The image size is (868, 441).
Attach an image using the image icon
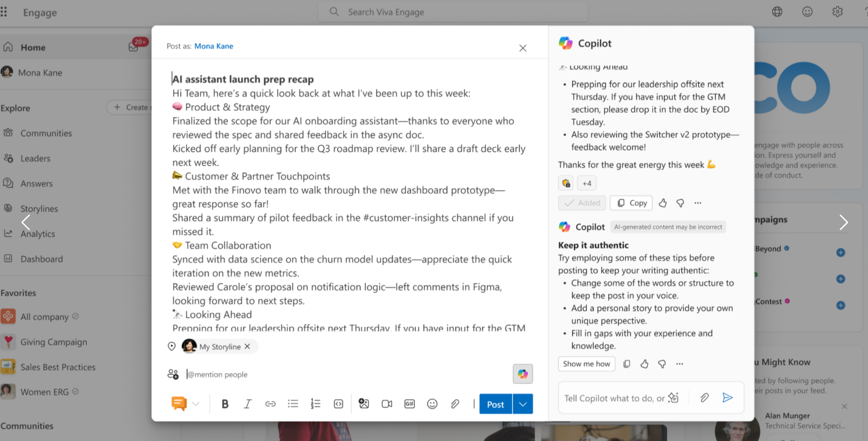[364, 404]
